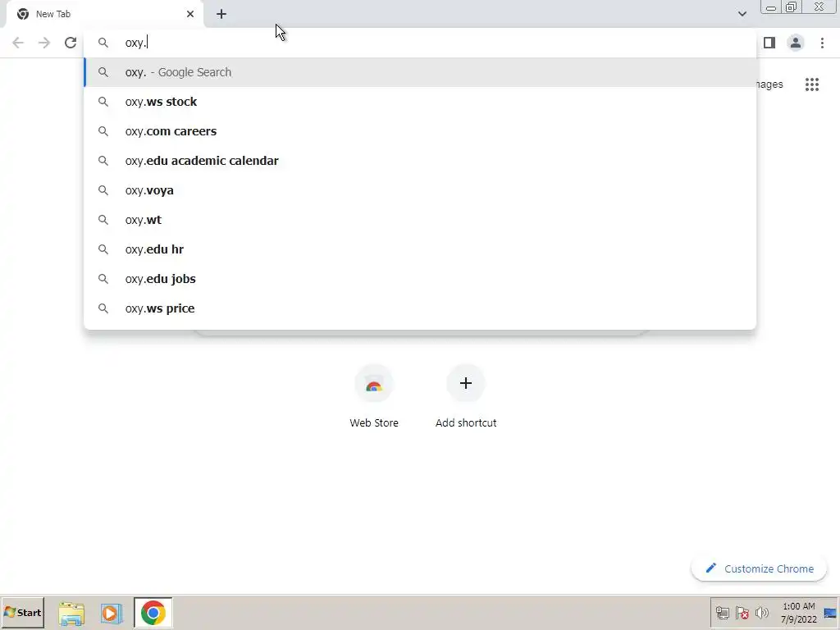The height and width of the screenshot is (630, 840).
Task: Choose the 'oxy.wt' suggestion
Action: coord(420,220)
